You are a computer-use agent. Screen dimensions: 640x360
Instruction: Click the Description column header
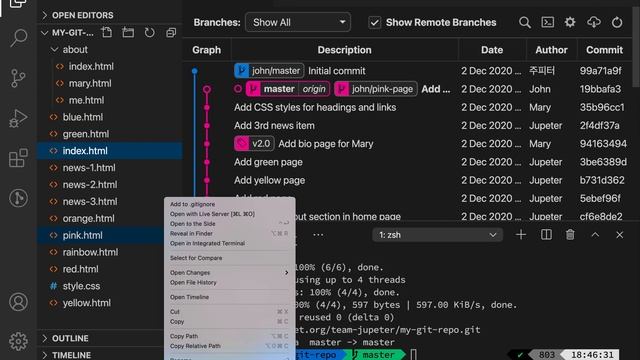344,50
